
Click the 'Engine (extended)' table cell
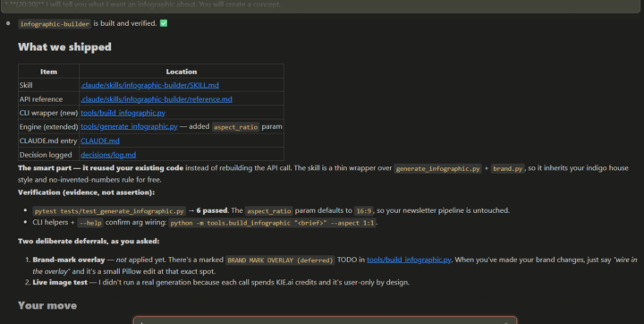click(x=48, y=126)
